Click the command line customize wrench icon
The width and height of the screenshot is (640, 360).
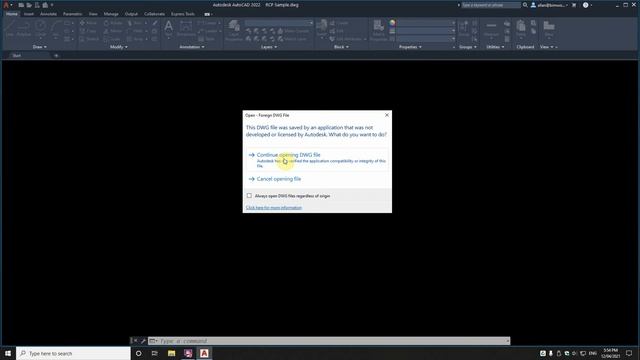(x=143, y=341)
